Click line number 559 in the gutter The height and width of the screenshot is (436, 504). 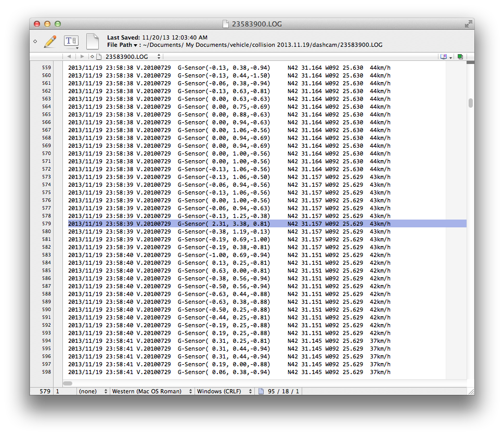point(46,68)
